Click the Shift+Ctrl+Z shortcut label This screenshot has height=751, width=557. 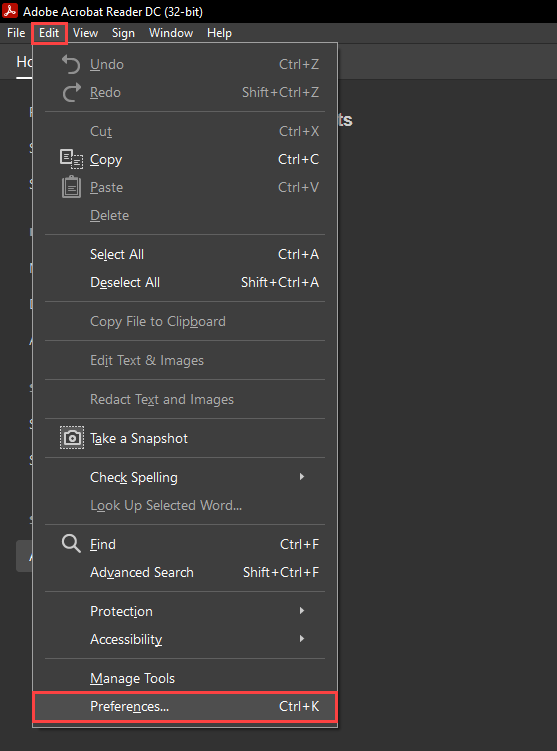pos(280,92)
